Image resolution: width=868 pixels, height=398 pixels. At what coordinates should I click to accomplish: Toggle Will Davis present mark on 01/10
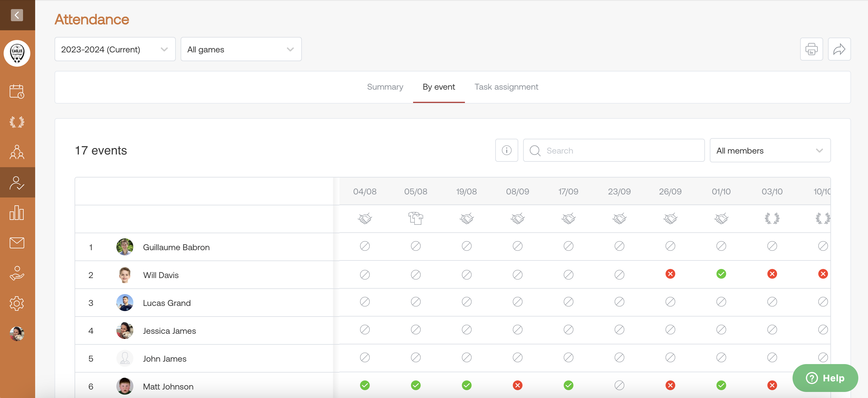(721, 274)
